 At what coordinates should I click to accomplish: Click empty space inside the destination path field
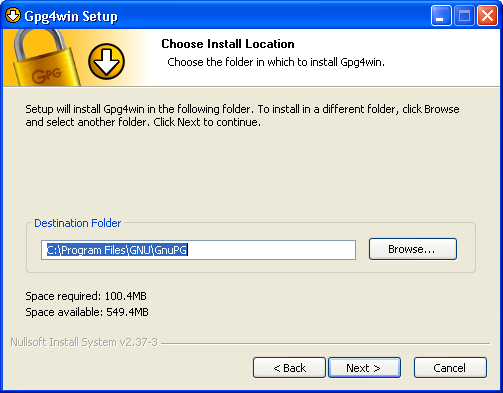point(272,250)
